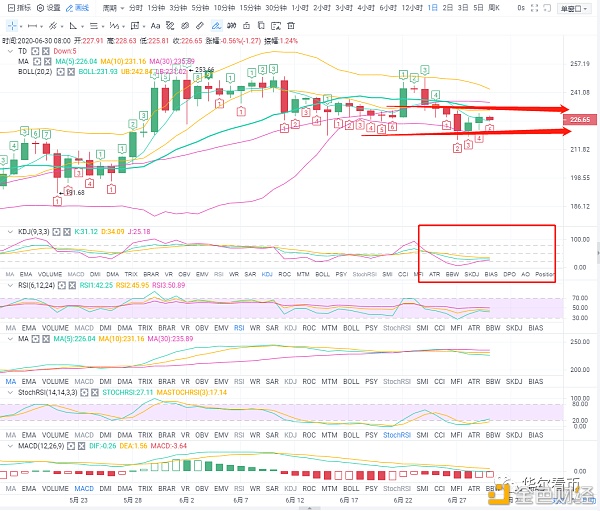Expand the crosshair tool options arrow
Viewport: 600px width, 511px height.
click(21, 26)
